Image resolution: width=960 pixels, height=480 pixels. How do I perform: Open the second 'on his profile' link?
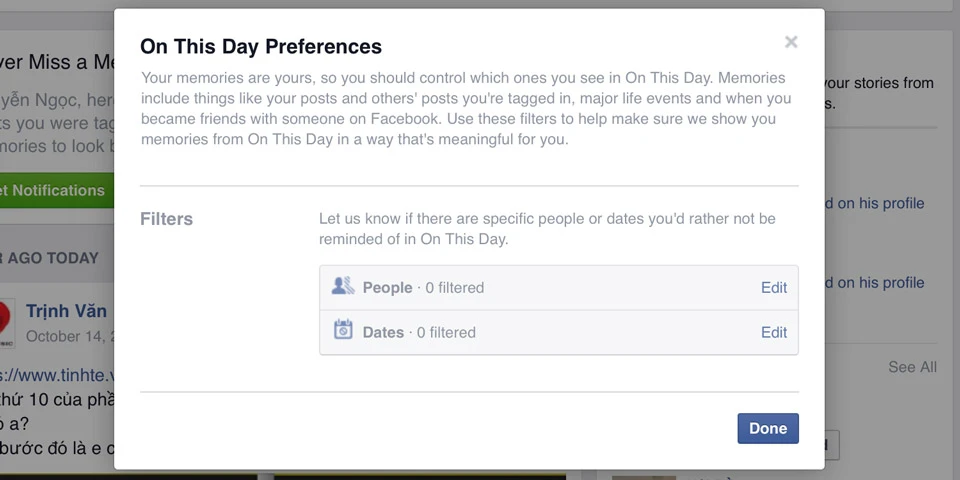tap(874, 283)
